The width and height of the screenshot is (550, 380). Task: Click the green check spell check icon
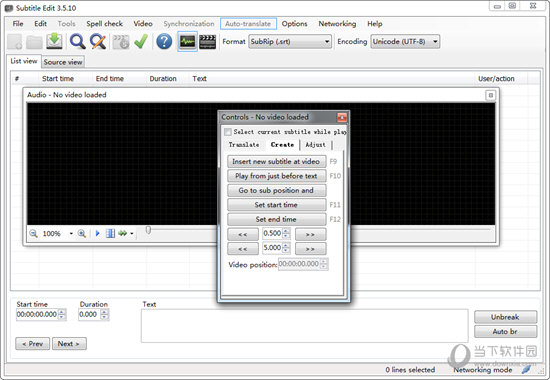pos(141,41)
